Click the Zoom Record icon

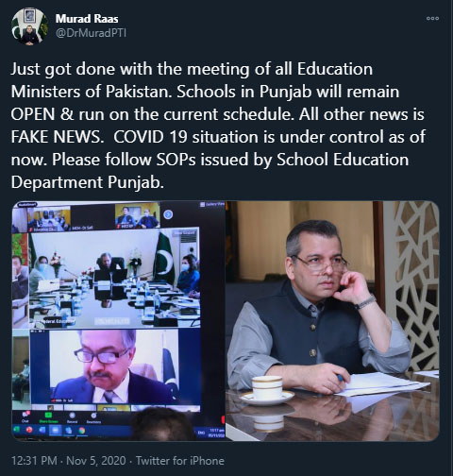point(72,416)
